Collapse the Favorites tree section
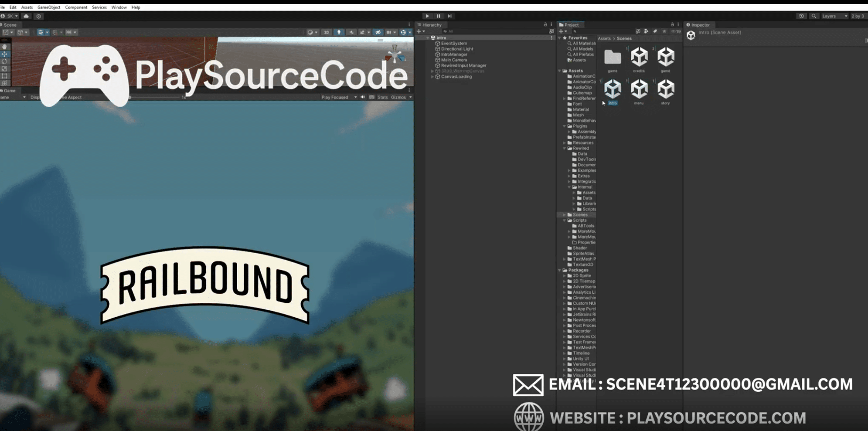 [560, 38]
